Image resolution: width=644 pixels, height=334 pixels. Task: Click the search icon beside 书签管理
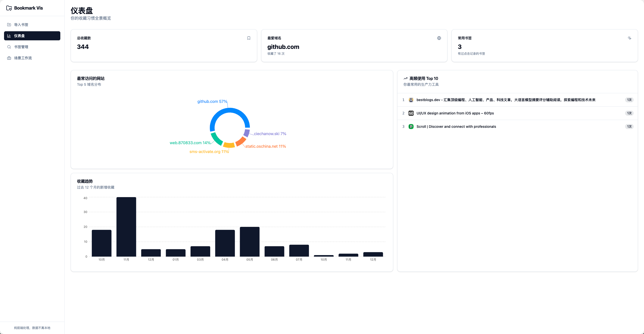coord(9,47)
